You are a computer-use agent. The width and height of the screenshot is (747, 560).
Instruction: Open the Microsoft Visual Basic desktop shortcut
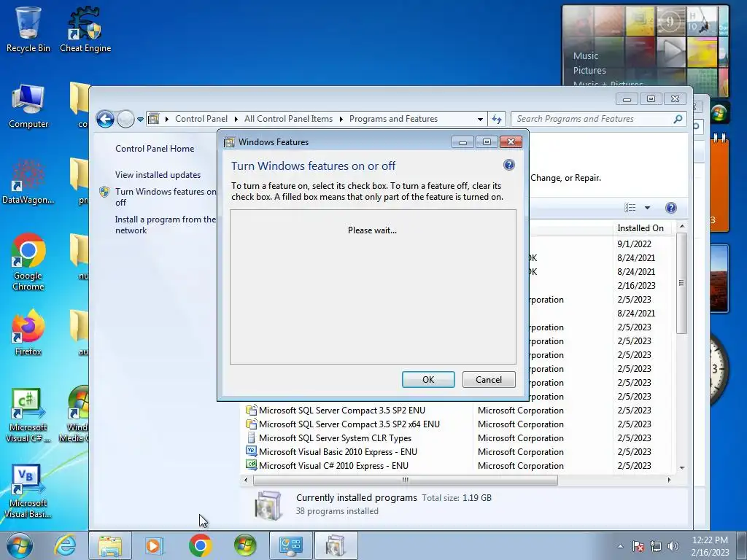tap(27, 491)
